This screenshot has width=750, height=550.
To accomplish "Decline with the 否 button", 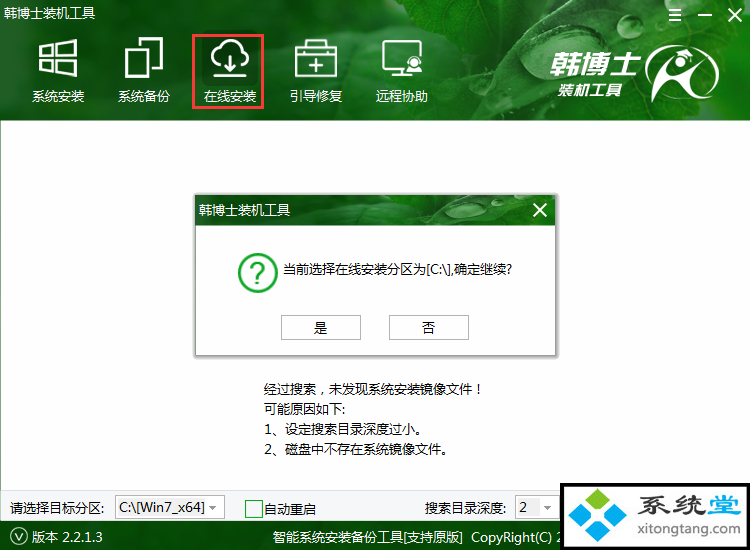I will (429, 328).
